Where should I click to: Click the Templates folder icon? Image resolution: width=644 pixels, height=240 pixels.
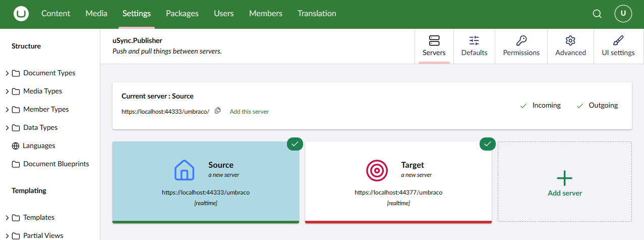(x=16, y=217)
